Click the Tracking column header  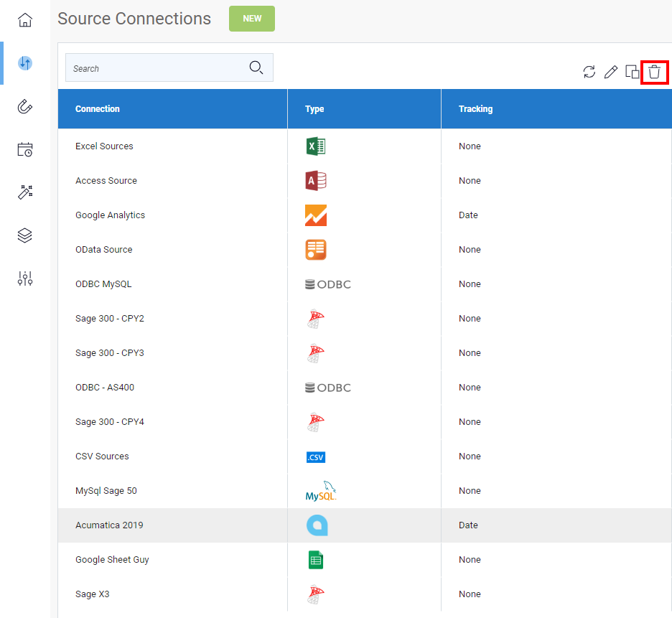[x=475, y=109]
